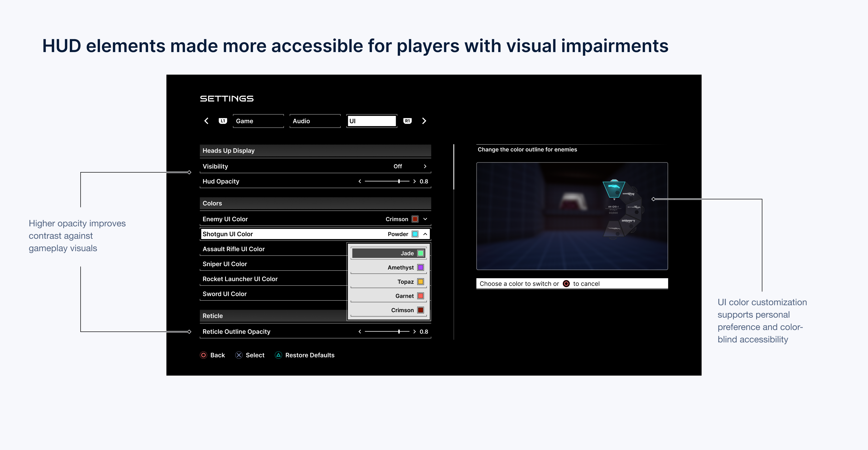
Task: Decrease Hud Opacity with left arrow
Action: pos(360,181)
